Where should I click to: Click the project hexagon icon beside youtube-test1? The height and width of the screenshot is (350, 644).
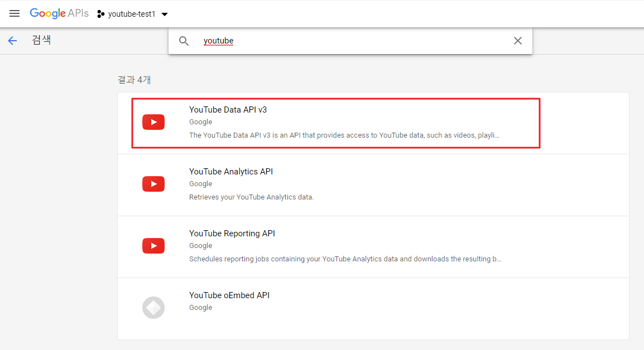(100, 14)
